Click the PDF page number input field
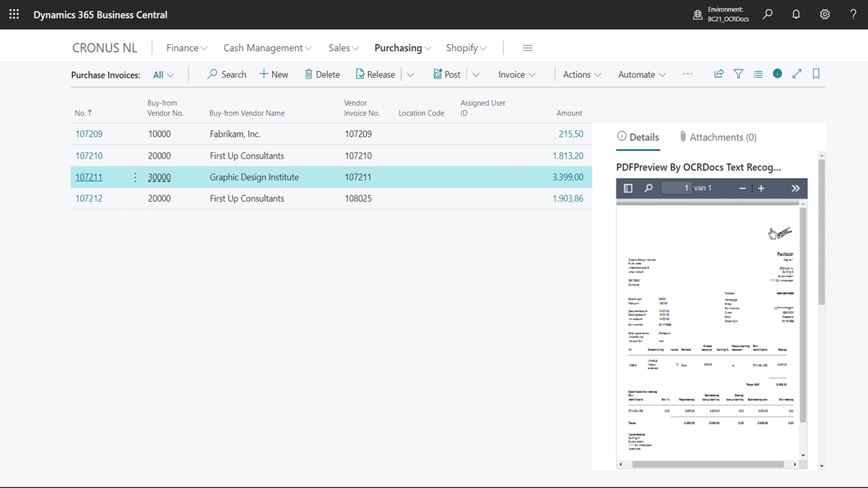 tap(676, 188)
